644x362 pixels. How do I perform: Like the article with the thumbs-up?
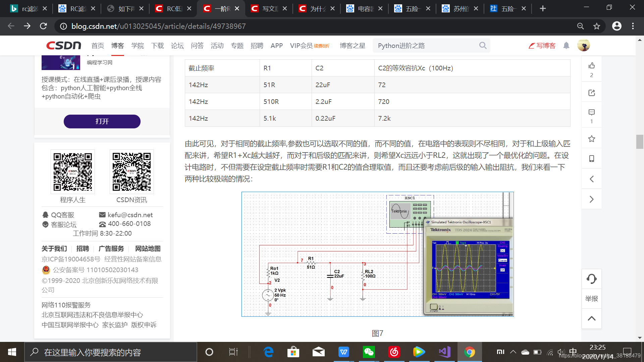pyautogui.click(x=591, y=66)
